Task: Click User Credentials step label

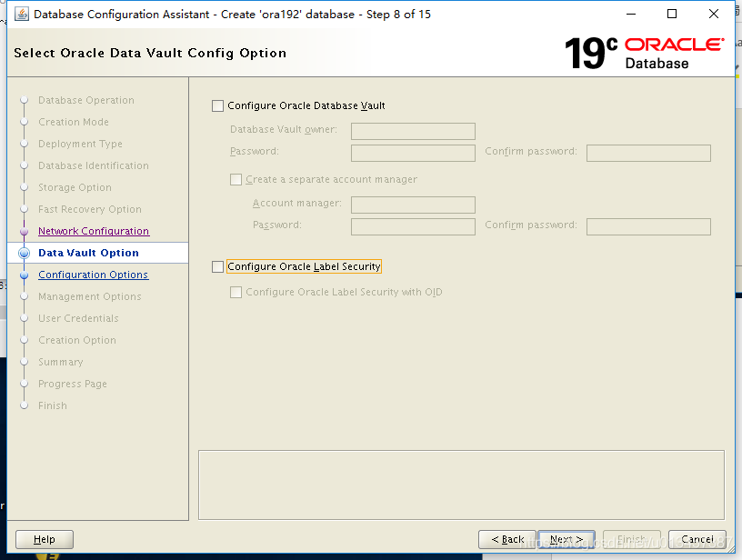Action: [x=78, y=318]
